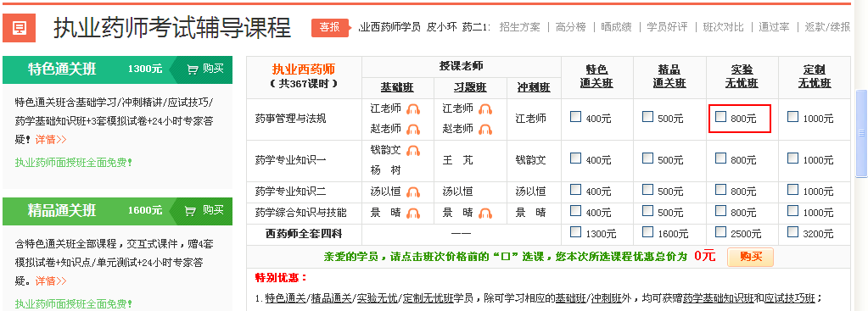
Task: Check 400元 box for 药学综合知识与技能
Action: (576, 211)
